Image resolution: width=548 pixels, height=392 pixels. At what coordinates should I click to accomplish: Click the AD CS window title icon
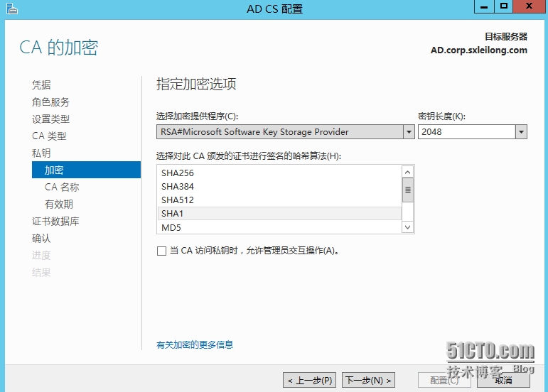pos(11,9)
